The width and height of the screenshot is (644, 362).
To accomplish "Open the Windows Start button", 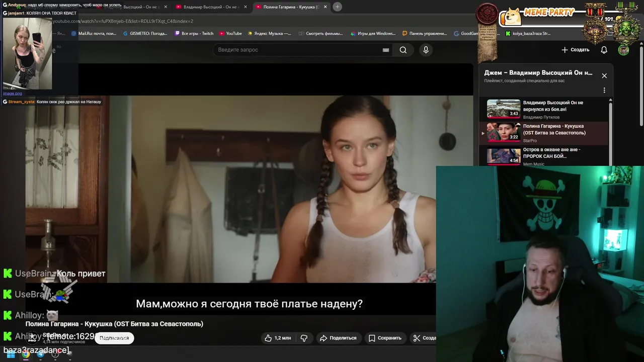I will point(11,354).
